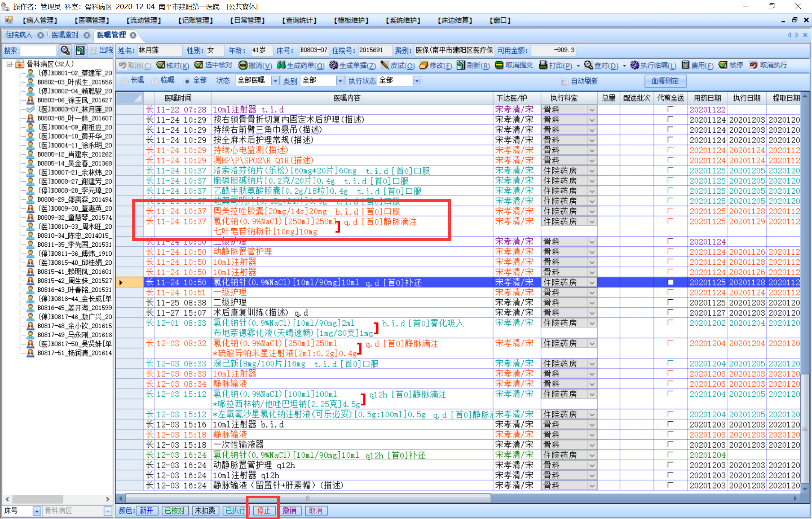This screenshot has width=812, height=519.
Task: Collapse the 骨科病区(32人) tree node
Action: tap(9, 64)
